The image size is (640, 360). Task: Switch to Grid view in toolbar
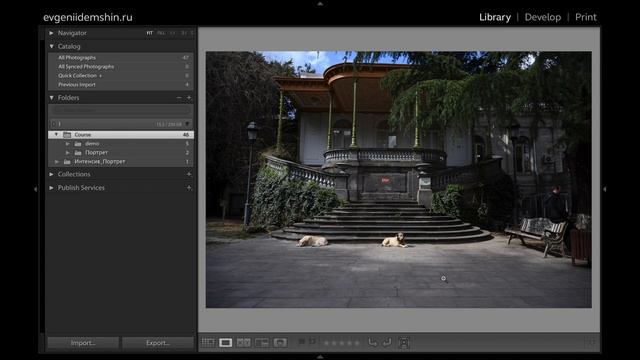(x=207, y=343)
